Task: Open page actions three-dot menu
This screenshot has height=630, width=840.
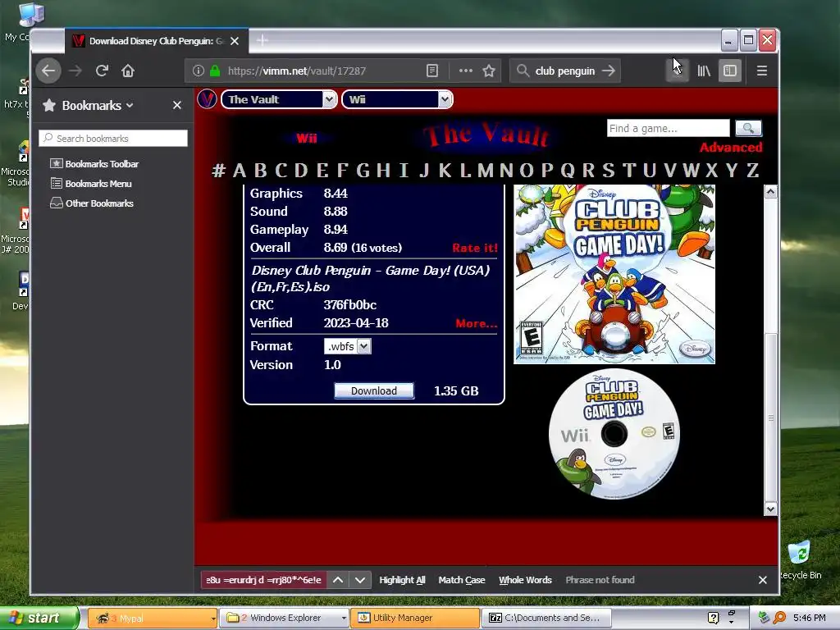Action: (x=466, y=71)
